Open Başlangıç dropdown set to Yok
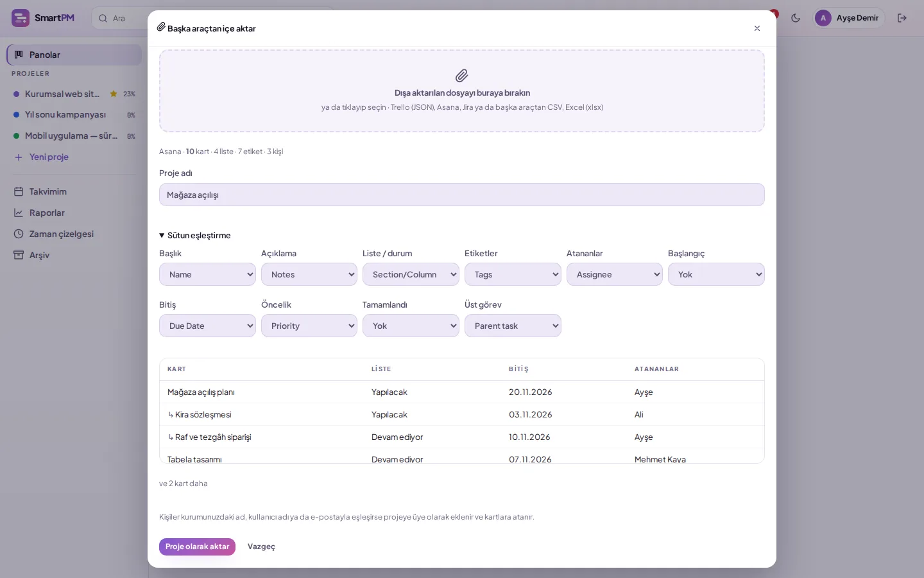The width and height of the screenshot is (924, 578). [716, 274]
